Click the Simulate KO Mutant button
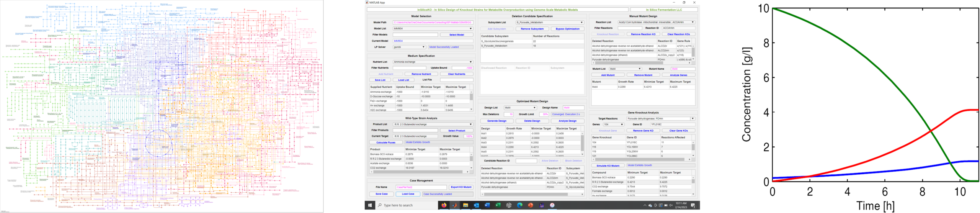 click(x=608, y=166)
